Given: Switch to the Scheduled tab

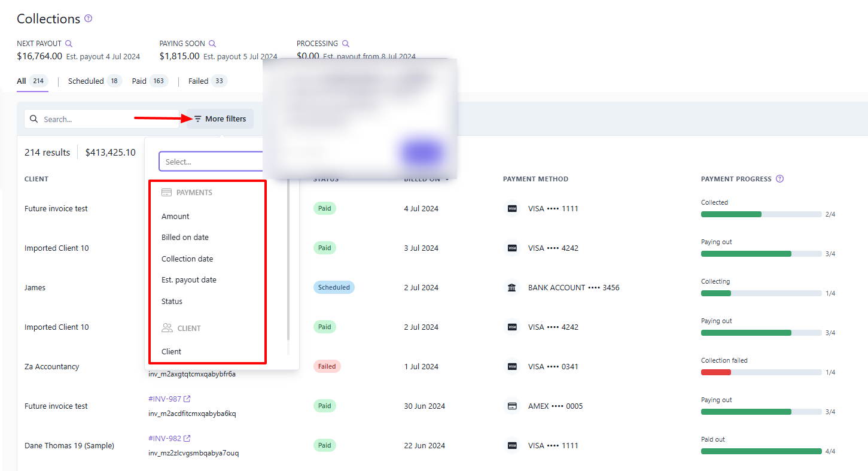Looking at the screenshot, I should pyautogui.click(x=86, y=80).
